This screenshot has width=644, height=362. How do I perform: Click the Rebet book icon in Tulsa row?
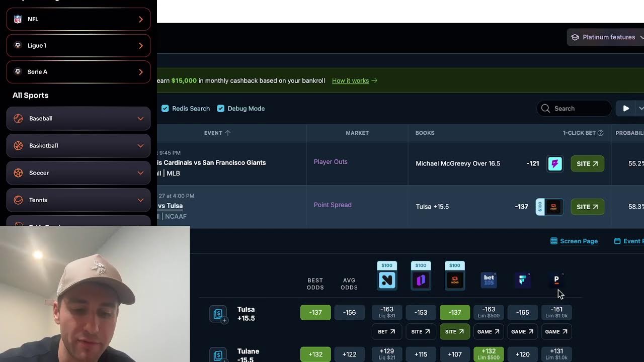click(554, 207)
